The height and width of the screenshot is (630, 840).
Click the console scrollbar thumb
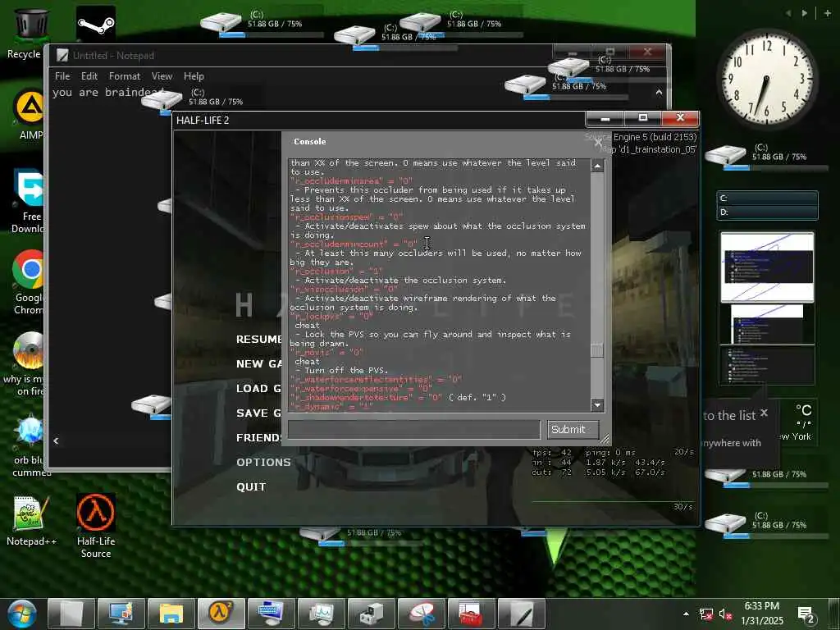pyautogui.click(x=597, y=349)
